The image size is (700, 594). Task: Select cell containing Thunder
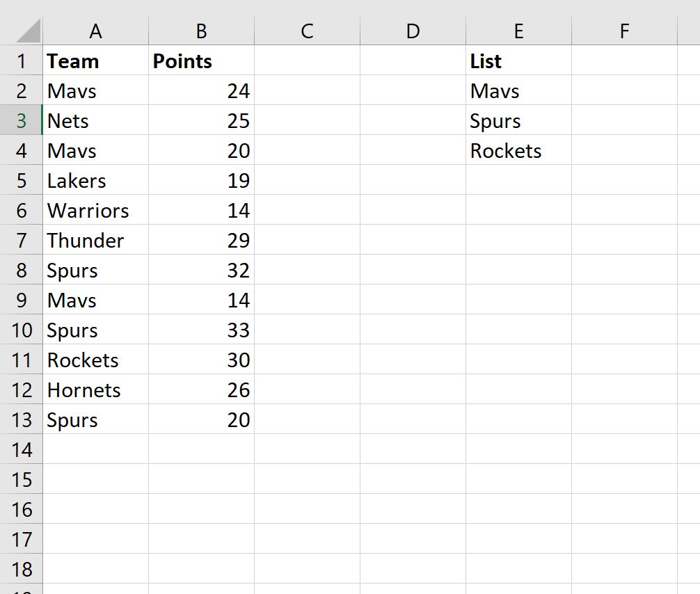[95, 240]
